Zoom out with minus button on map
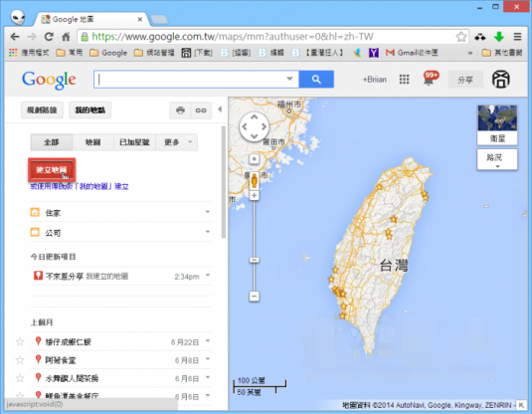Viewport: 532px width, 414px height. (255, 297)
